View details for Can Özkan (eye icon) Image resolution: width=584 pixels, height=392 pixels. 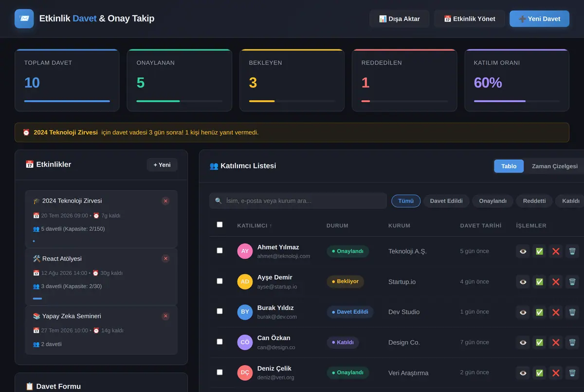(523, 342)
